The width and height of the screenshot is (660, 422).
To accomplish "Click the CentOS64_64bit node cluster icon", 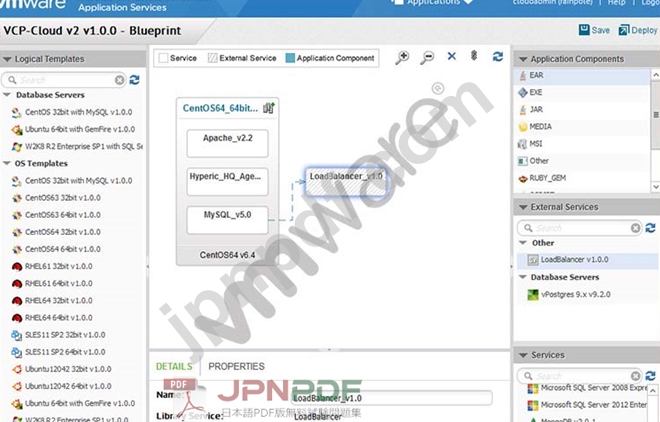I will click(x=269, y=108).
